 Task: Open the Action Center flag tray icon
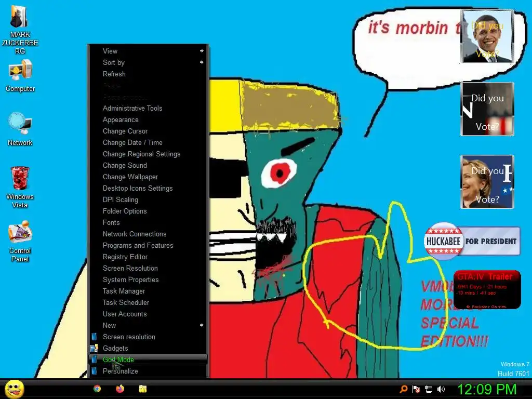[x=416, y=389]
